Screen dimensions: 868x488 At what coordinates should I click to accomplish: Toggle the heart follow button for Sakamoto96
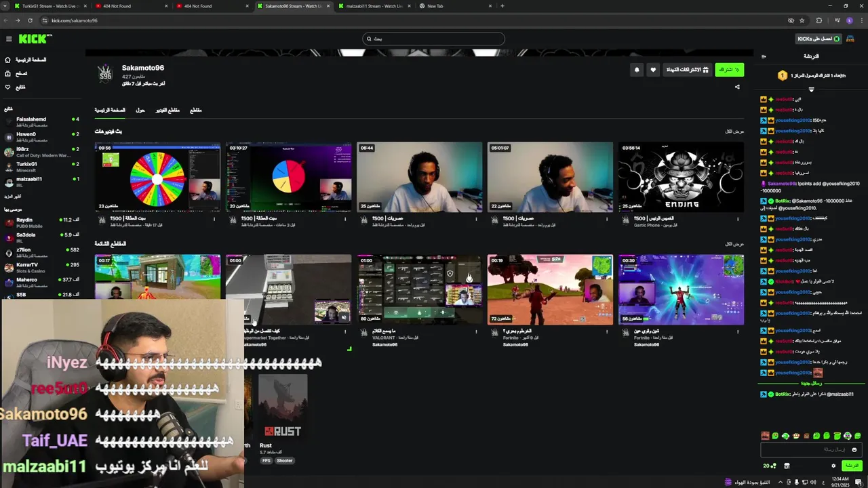click(652, 70)
